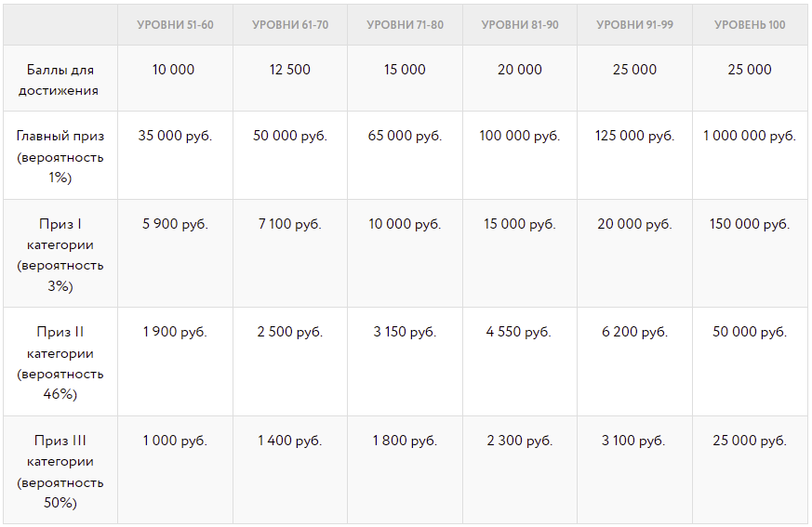The width and height of the screenshot is (812, 527).
Task: Select the 150 000 руб. prize cell
Action: coord(750,224)
